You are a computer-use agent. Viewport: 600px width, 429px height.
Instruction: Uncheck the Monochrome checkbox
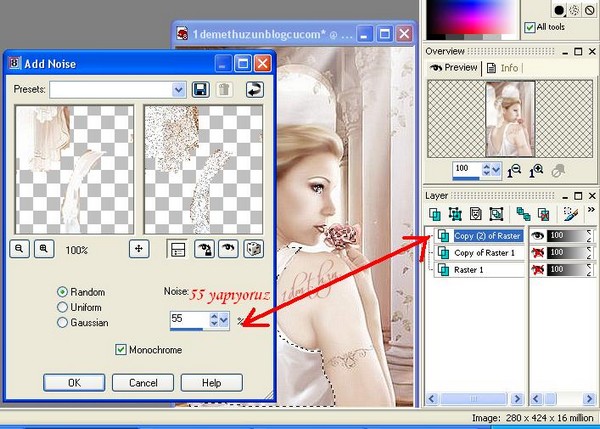point(121,350)
